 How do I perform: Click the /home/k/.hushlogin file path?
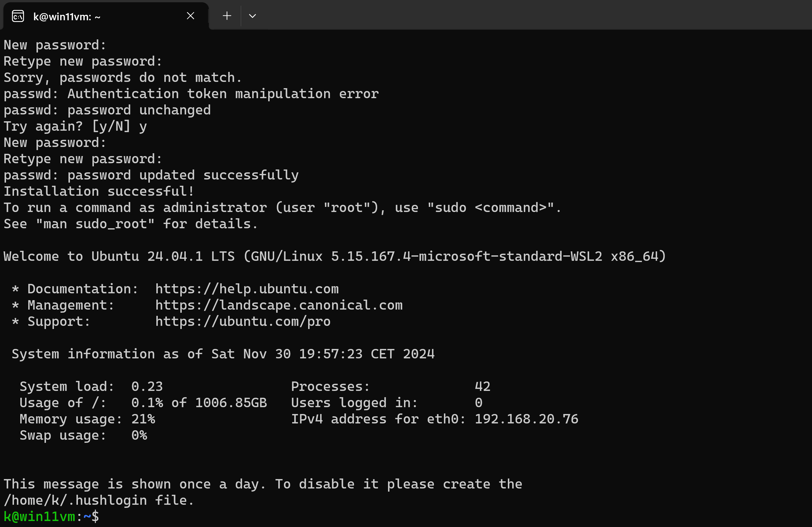[x=75, y=500]
